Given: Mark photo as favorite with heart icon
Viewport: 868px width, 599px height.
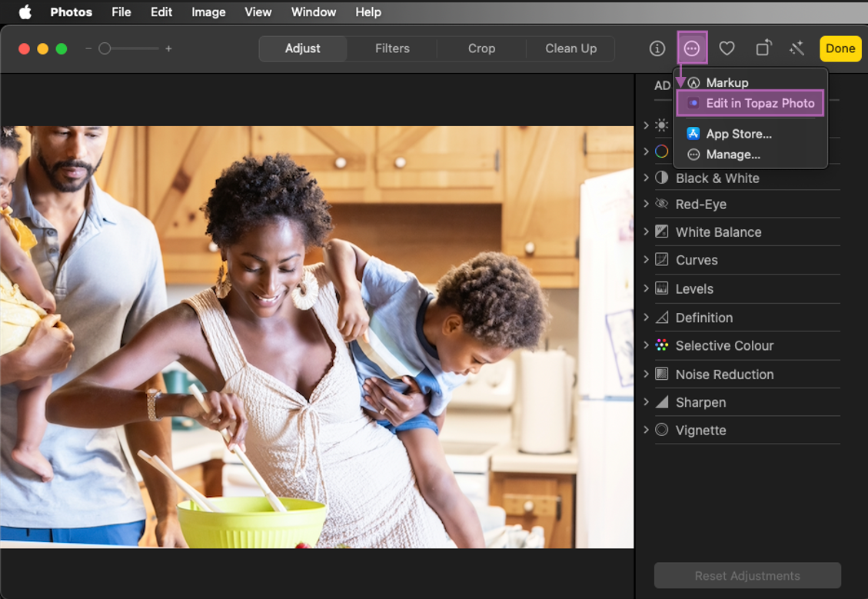Looking at the screenshot, I should click(x=727, y=48).
